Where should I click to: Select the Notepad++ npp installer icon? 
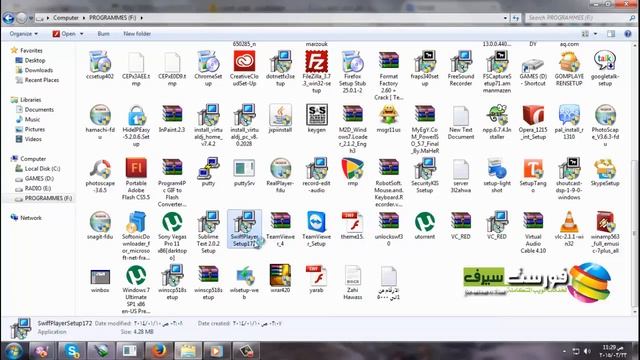pos(497,115)
